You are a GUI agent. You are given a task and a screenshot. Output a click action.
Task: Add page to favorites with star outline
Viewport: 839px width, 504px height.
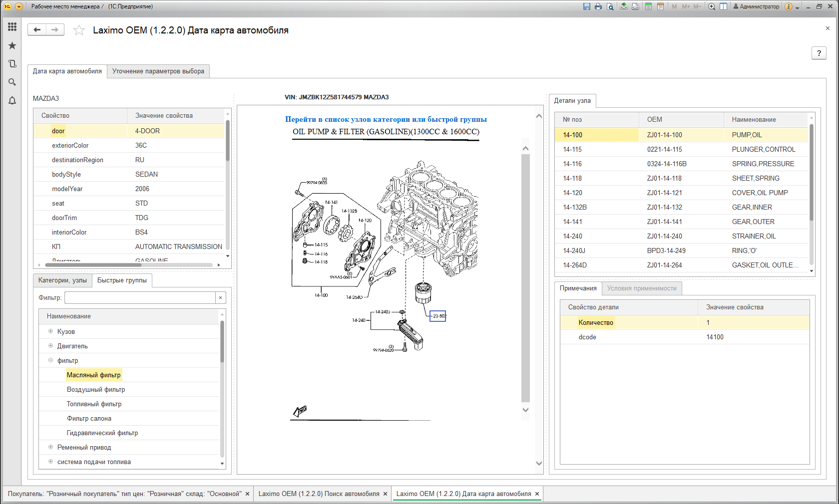coord(79,30)
